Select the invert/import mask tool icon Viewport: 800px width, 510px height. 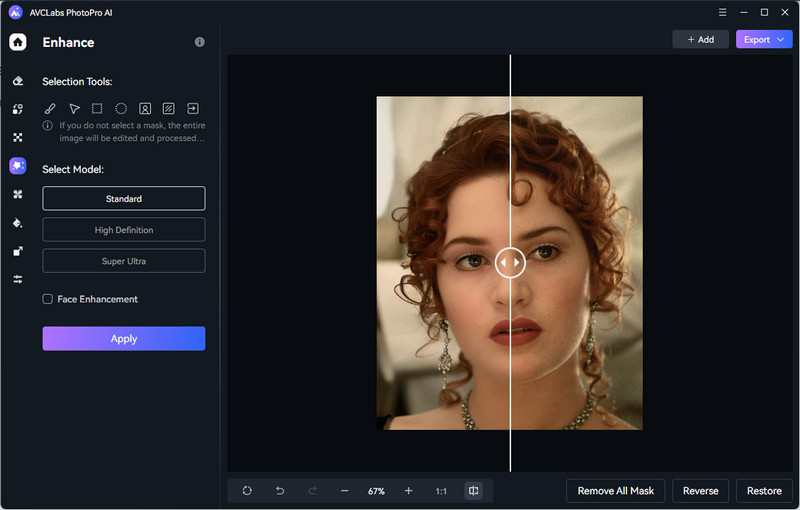(193, 109)
